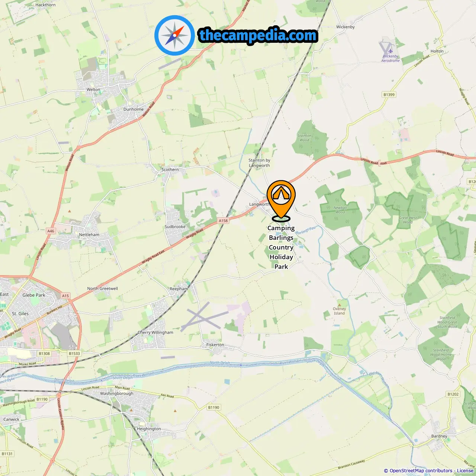Open the OpenStreetMap contributors link
476x476 pixels.
[x=421, y=471]
